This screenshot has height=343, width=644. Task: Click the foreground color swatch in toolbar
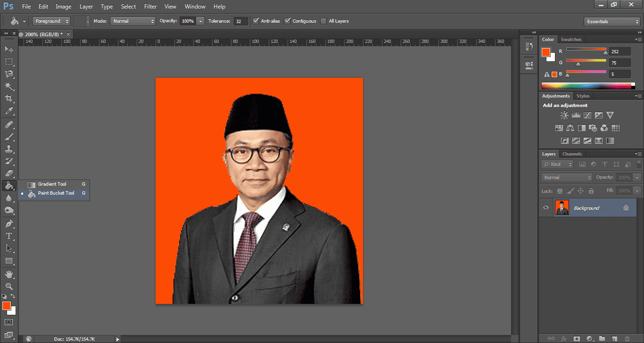[x=6, y=306]
